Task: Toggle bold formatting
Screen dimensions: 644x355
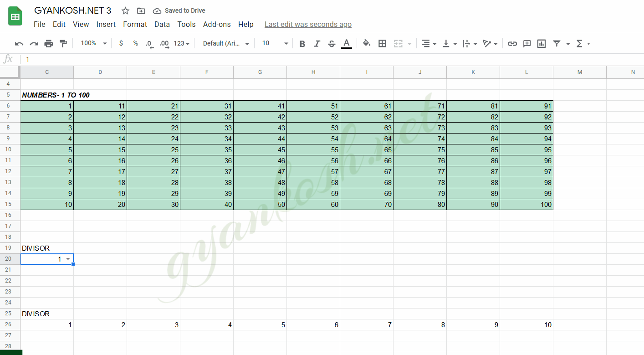Action: click(302, 43)
